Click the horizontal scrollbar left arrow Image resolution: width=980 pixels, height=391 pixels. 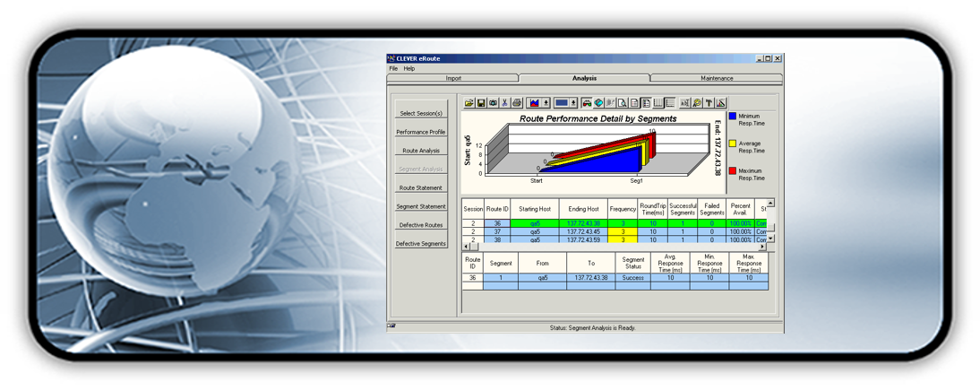tap(466, 246)
